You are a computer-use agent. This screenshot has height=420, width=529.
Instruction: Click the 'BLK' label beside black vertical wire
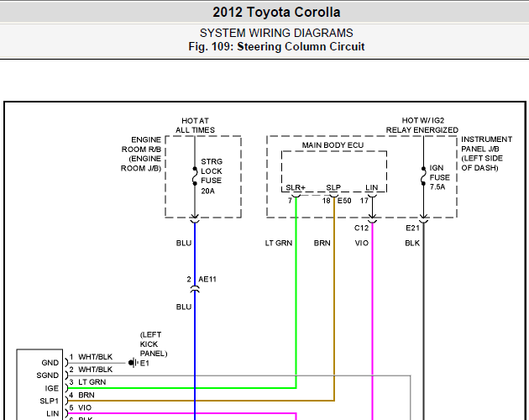[x=412, y=243]
